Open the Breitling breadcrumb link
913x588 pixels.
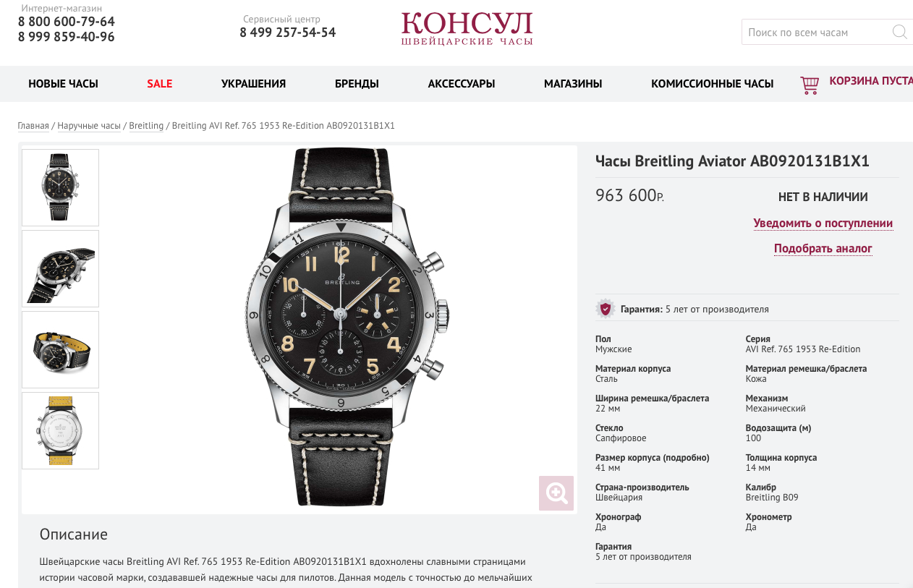point(146,126)
